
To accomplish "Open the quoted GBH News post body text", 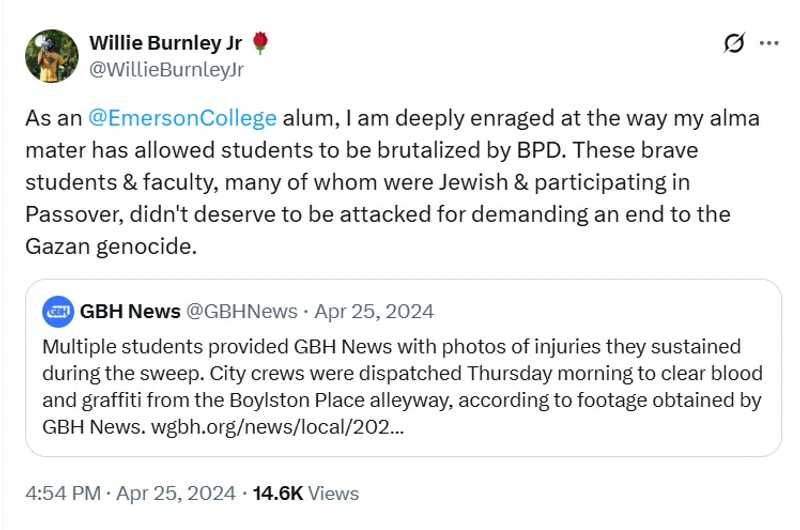I will (400, 387).
